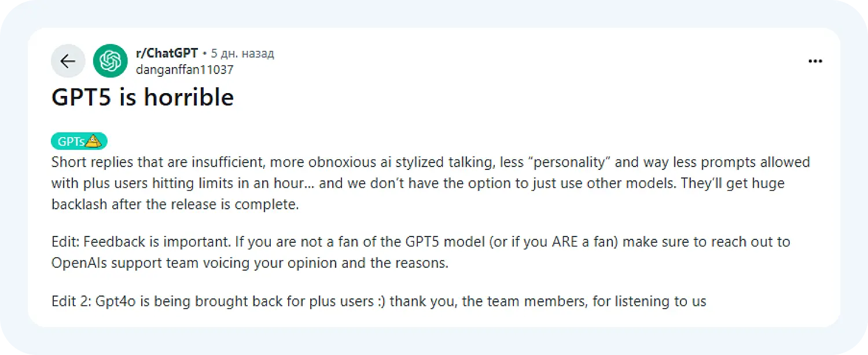Go to the r/ChatGPT subreddit link
This screenshot has height=355, width=868.
(166, 54)
